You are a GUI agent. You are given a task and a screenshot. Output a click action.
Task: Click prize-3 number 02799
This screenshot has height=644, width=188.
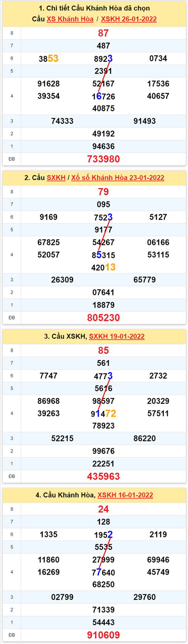[x=62, y=597]
